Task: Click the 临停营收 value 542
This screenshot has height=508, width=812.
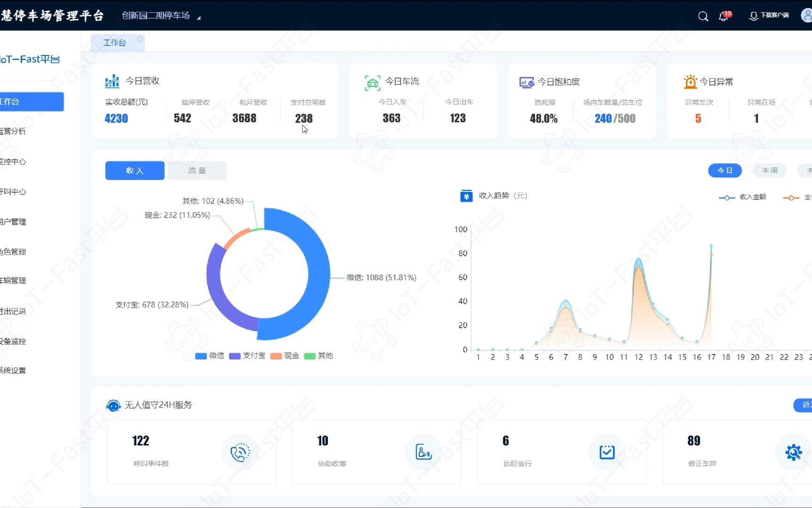Action: 182,118
